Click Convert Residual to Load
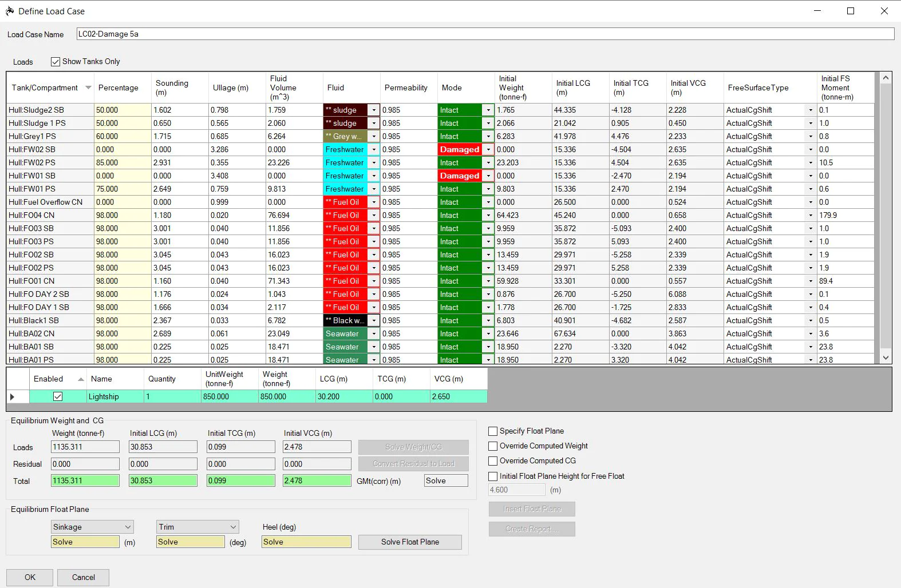The height and width of the screenshot is (588, 901). click(x=413, y=464)
